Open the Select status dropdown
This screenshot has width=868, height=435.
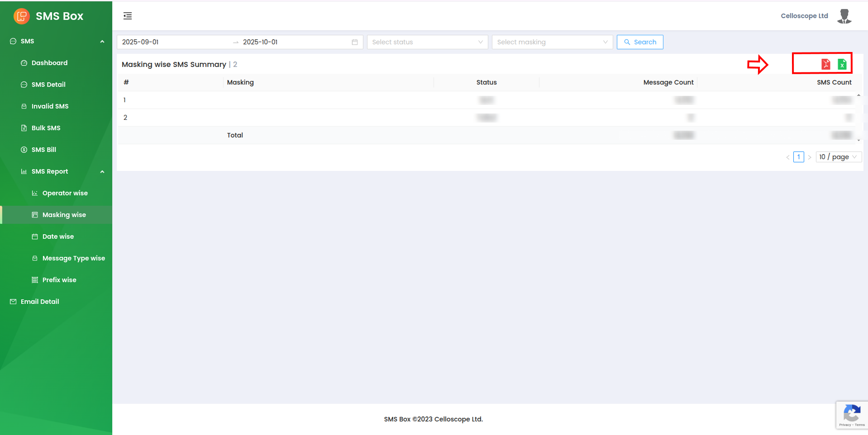(427, 42)
